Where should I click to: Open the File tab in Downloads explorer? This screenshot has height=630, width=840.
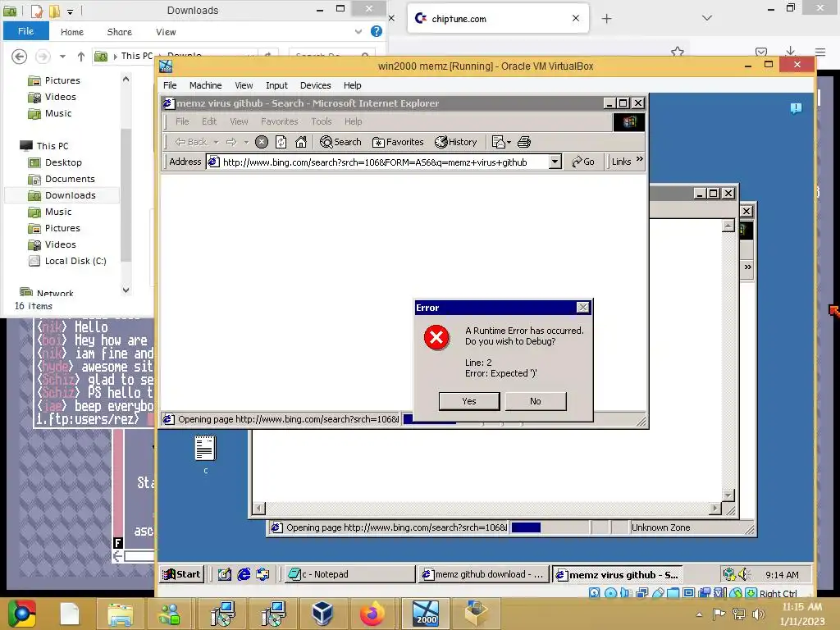tap(25, 31)
